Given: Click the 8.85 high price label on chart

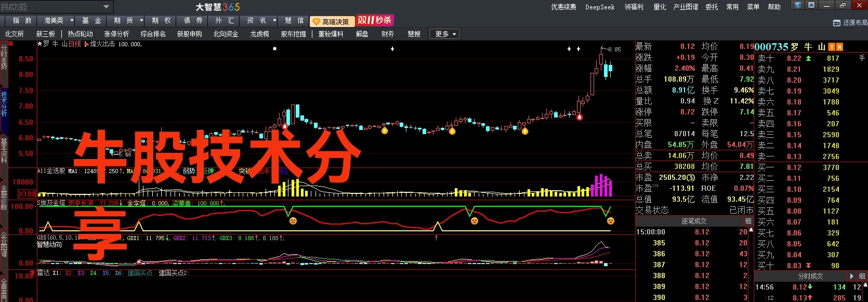Looking at the screenshot, I should tap(614, 49).
